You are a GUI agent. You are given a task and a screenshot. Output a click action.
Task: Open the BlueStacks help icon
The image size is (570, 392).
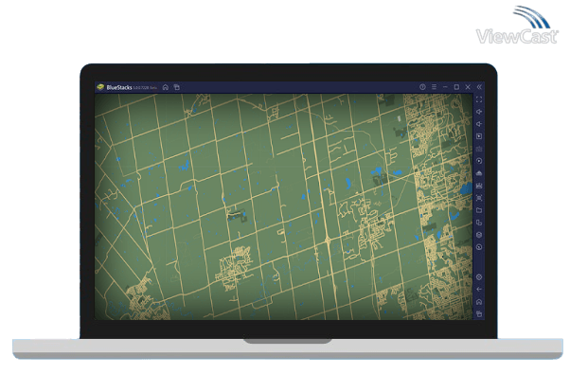422,87
